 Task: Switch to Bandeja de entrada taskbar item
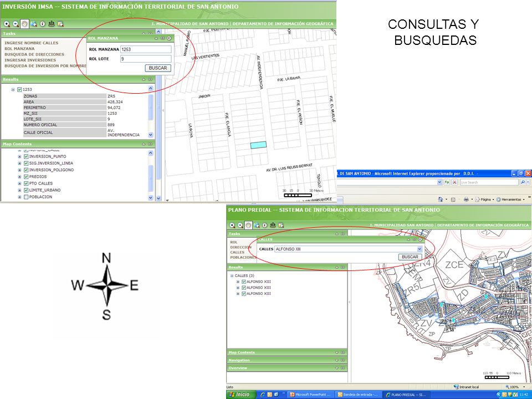coord(358,395)
